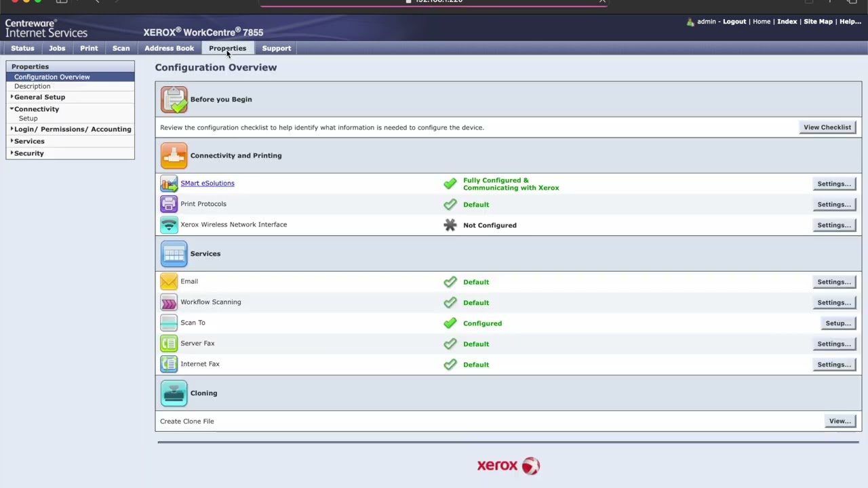Click the Xerox logo at page bottom
This screenshot has height=488, width=868.
click(509, 466)
